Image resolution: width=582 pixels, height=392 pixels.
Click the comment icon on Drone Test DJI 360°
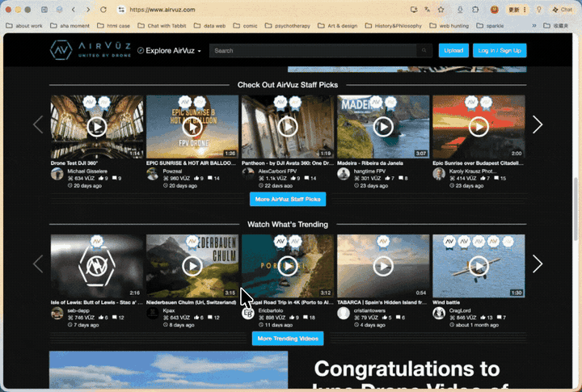[114, 178]
